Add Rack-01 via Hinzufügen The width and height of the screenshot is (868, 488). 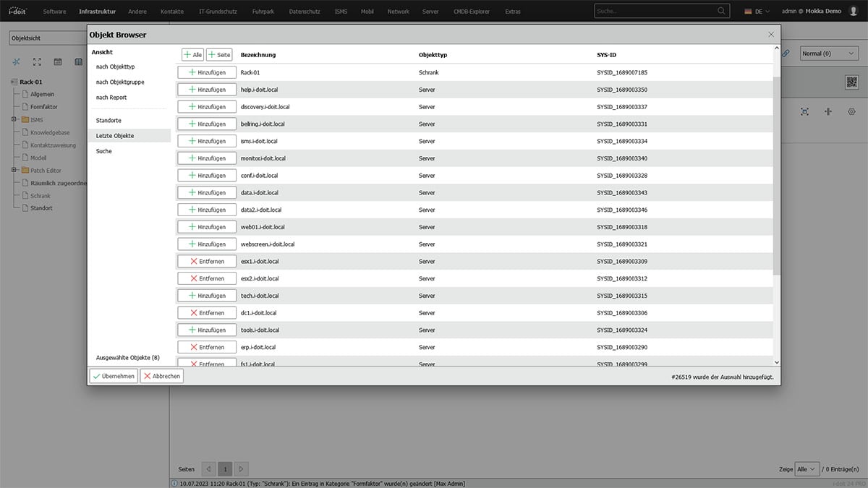click(207, 72)
